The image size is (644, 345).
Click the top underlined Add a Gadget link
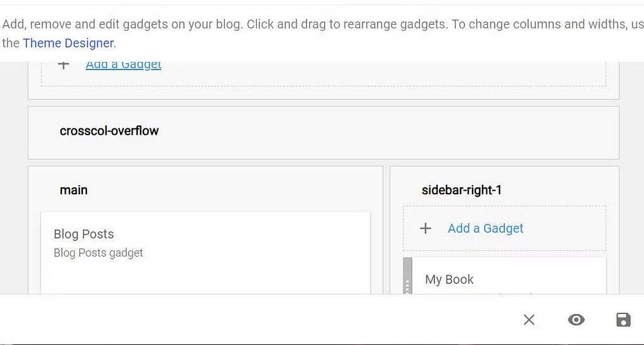point(123,64)
